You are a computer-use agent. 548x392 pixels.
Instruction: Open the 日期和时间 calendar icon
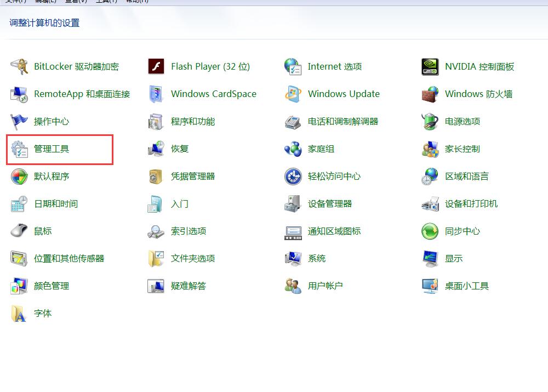click(x=19, y=204)
